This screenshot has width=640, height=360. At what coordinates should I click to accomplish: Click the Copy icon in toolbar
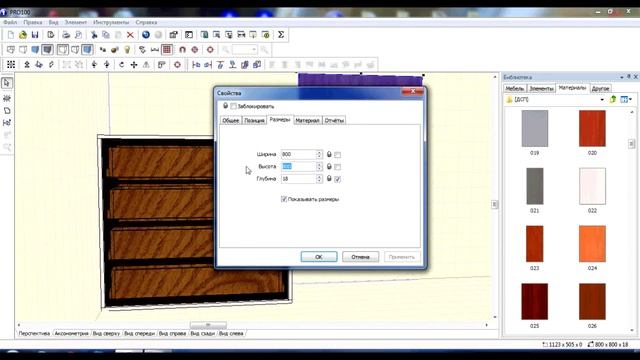point(106,35)
